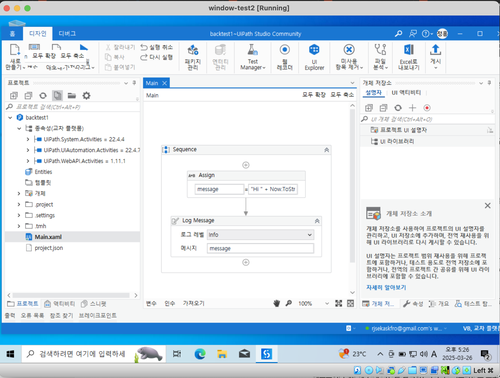500x378 pixels.
Task: Expand the .settings folder
Action: (x=19, y=215)
